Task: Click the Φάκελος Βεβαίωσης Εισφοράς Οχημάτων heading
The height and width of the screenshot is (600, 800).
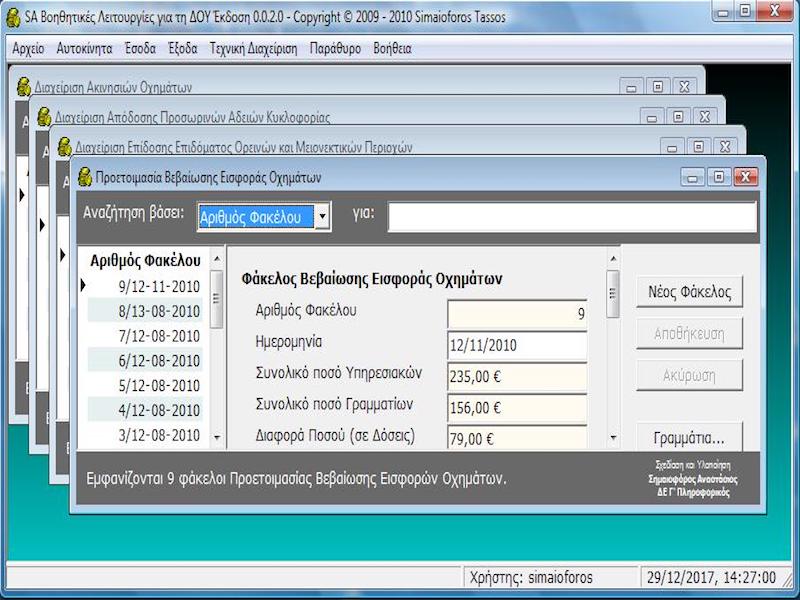Action: (371, 279)
